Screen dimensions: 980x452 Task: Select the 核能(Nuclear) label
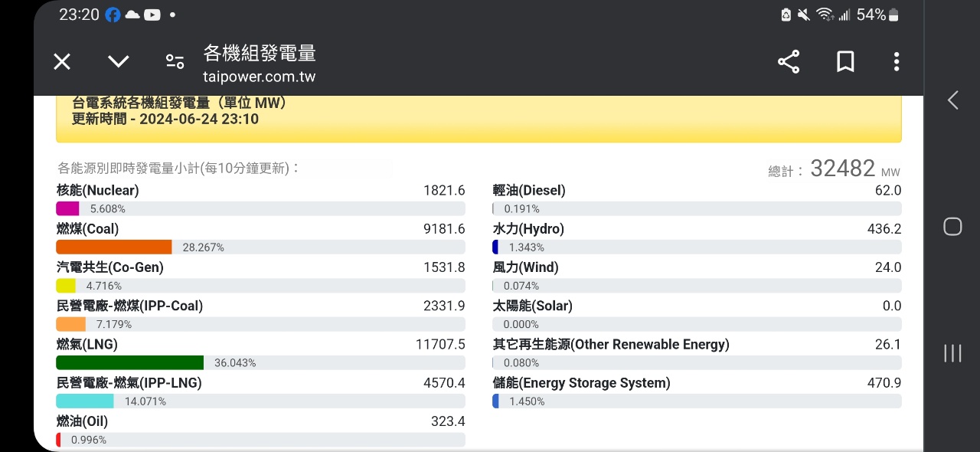tap(98, 190)
